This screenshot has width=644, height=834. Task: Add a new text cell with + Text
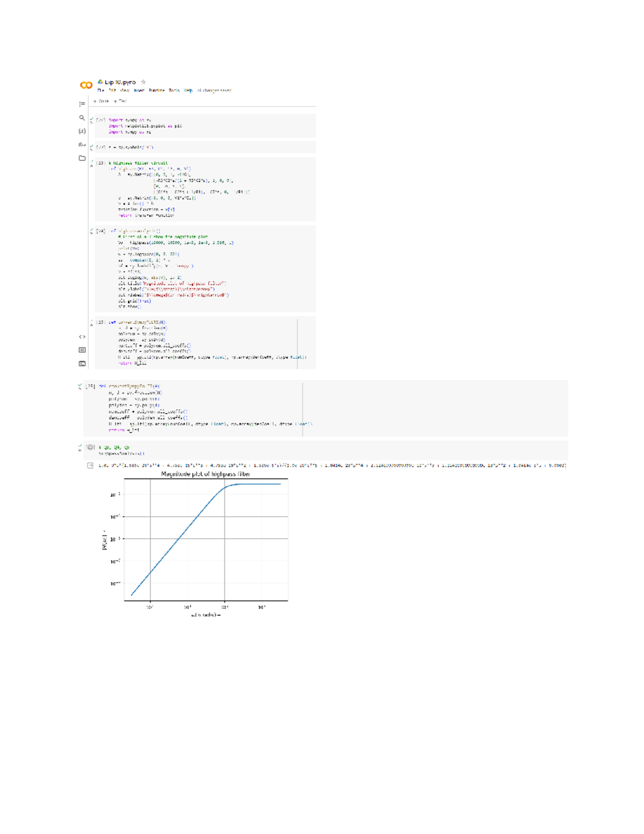tap(120, 101)
